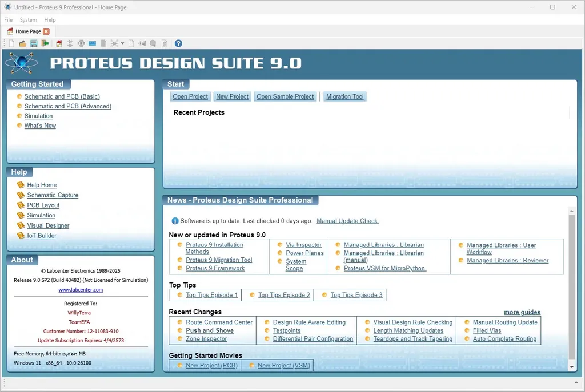Screen dimensions: 585x392
Task: Open the Proteus 9 Migration Tool news link
Action: tap(219, 260)
